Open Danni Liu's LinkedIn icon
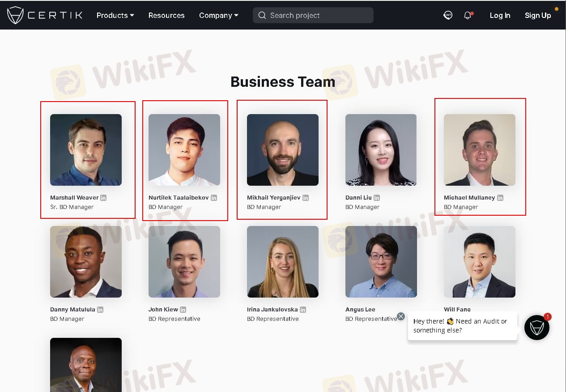Viewport: 566px width, 392px height. coord(377,198)
